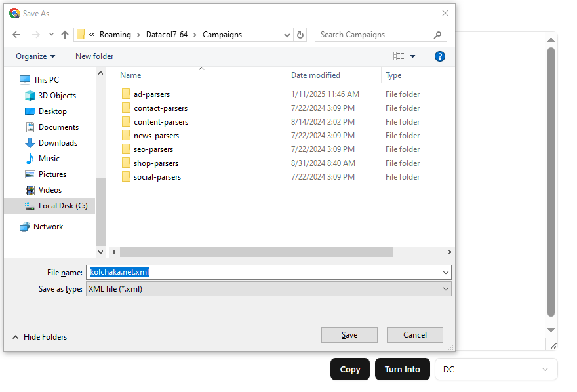Screen dimensions: 577x392
Task: Click Copy button on the web page
Action: click(x=350, y=369)
